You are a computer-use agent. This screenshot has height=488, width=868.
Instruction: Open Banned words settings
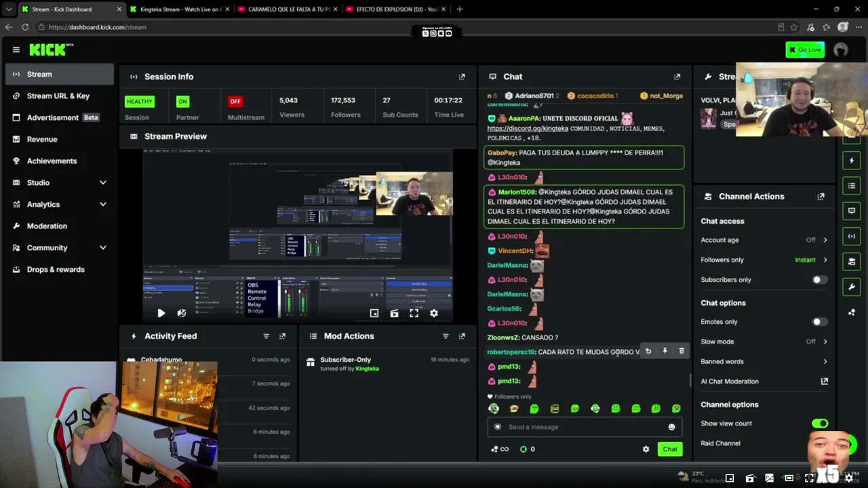[x=764, y=361]
